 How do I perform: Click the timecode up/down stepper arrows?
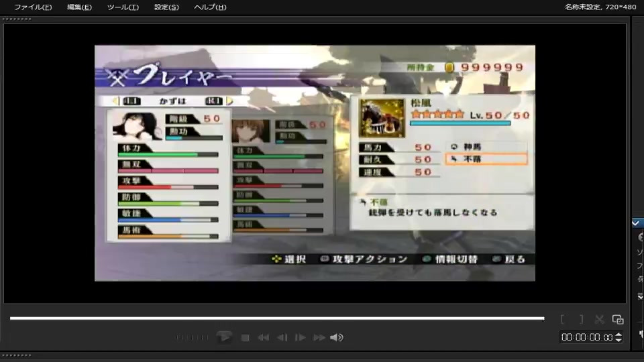click(x=619, y=337)
